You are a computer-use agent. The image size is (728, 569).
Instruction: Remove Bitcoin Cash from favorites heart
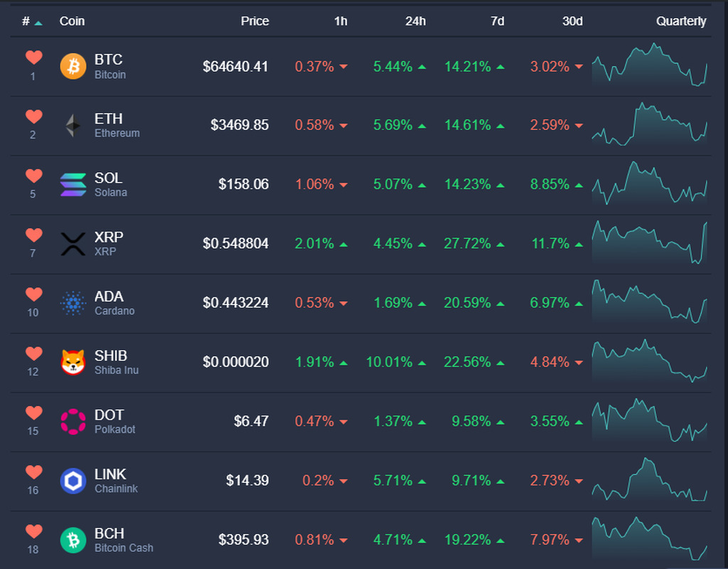[33, 531]
